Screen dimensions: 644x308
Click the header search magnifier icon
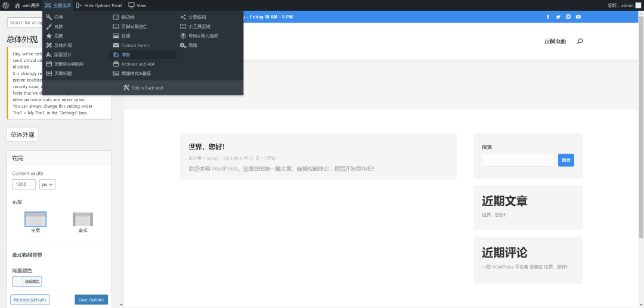tap(580, 41)
